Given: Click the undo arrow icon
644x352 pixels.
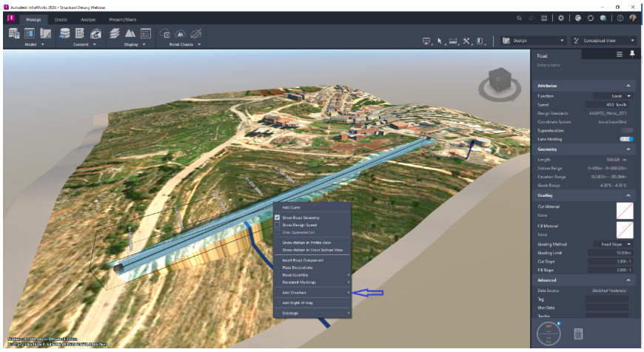Looking at the screenshot, I should pos(519,18).
